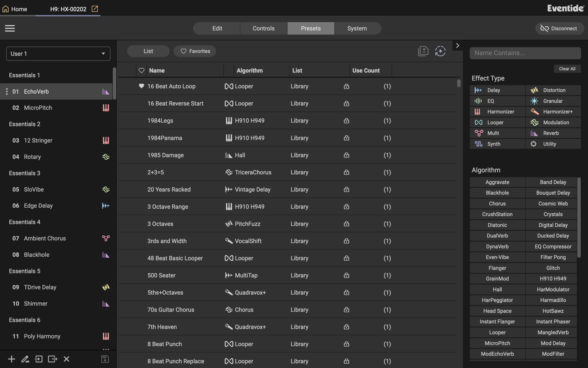Add a new preset with plus icon
The image size is (588, 368).
click(11, 359)
